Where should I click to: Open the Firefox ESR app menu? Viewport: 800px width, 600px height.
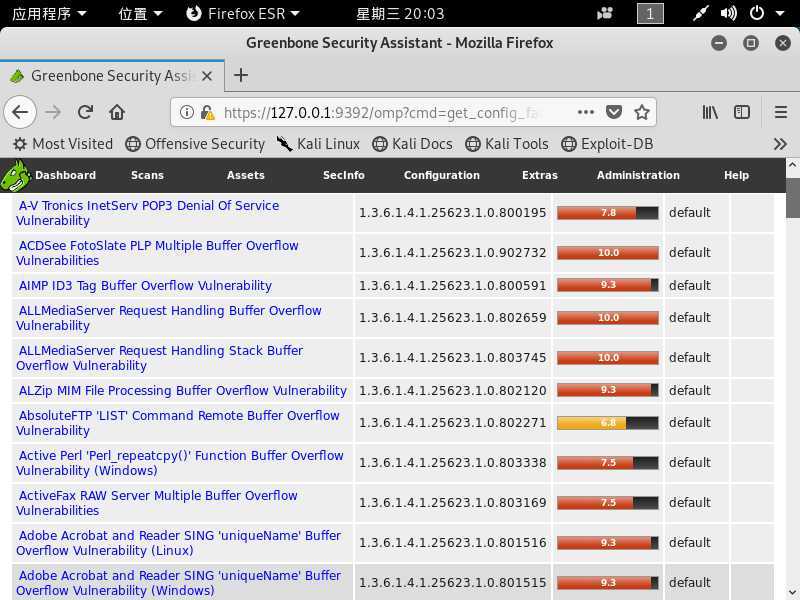pos(243,14)
